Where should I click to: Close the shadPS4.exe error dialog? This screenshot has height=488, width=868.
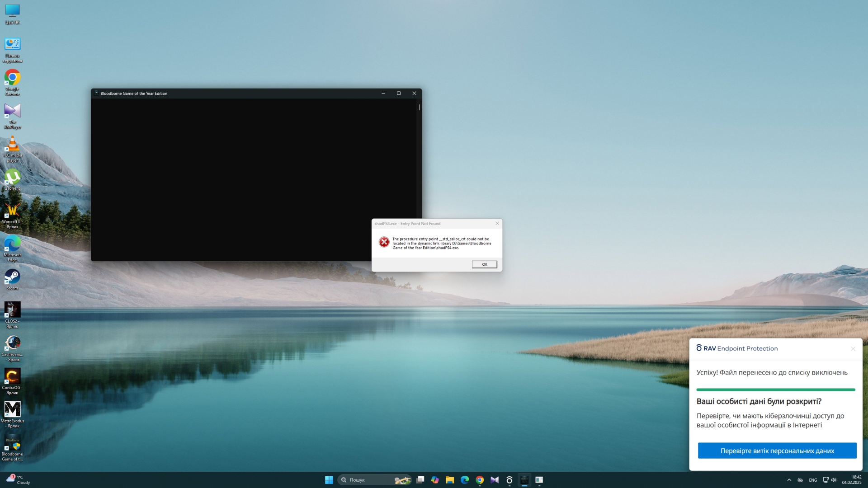(497, 223)
